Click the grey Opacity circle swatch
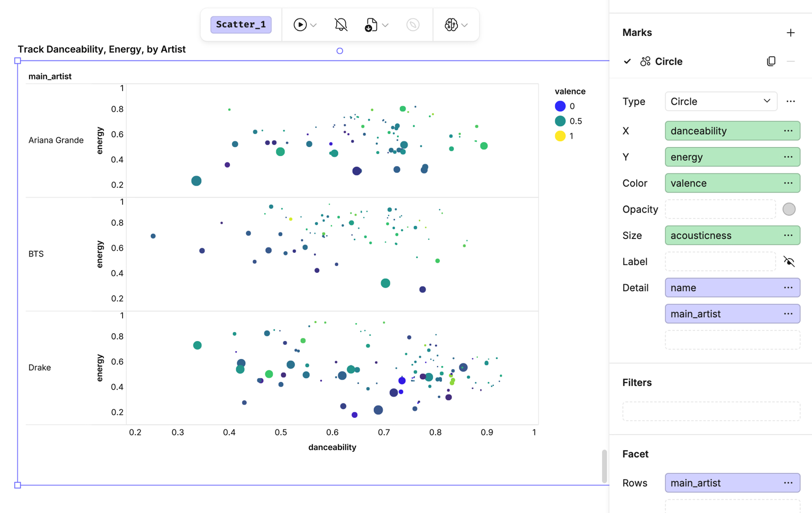 coord(789,209)
